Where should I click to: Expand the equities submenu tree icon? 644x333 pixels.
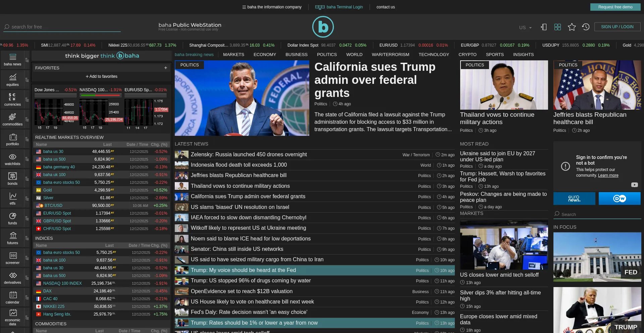point(27,80)
